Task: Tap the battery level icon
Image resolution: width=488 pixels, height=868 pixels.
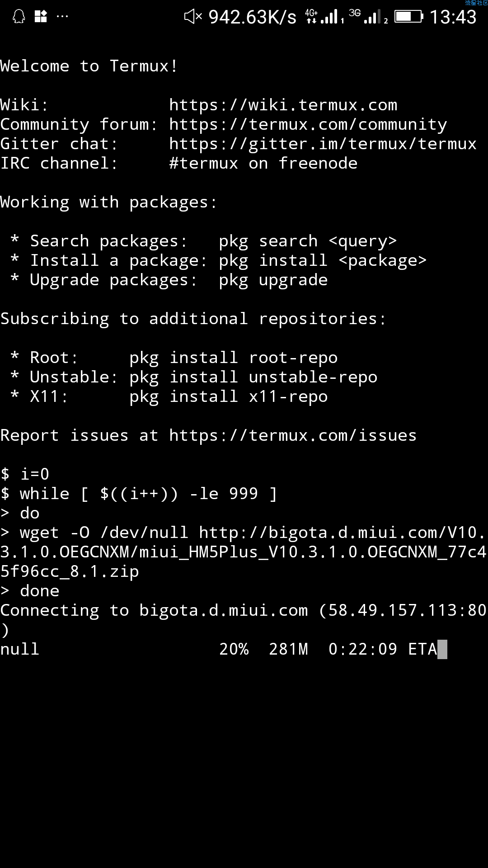Action: (409, 17)
